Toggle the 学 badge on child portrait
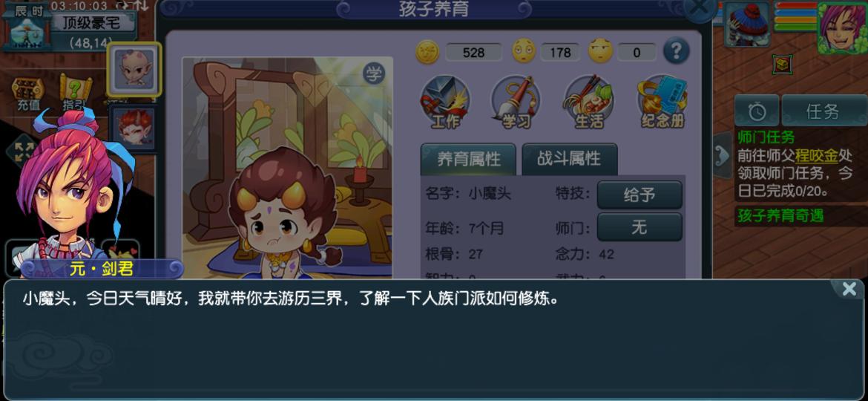Viewport: 868px width, 401px height. click(374, 74)
